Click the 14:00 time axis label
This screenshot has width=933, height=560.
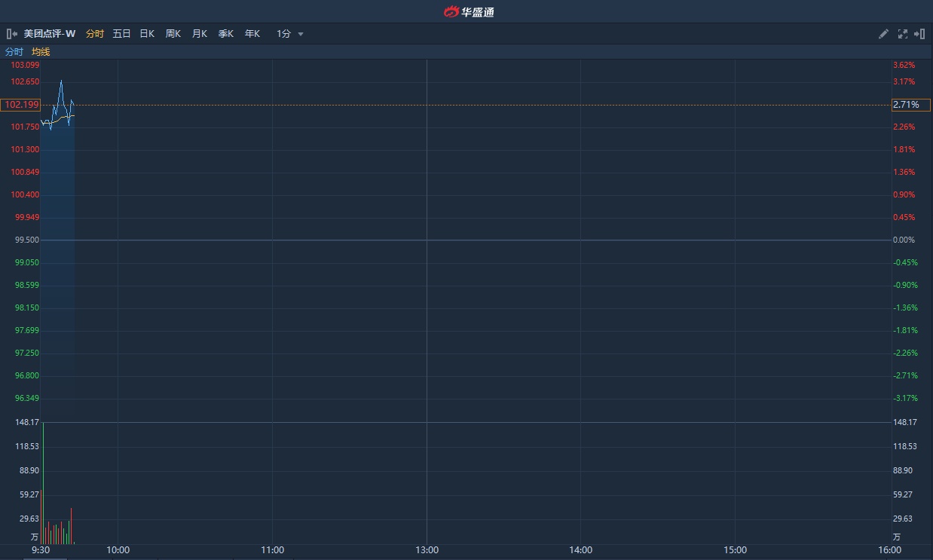tap(581, 550)
